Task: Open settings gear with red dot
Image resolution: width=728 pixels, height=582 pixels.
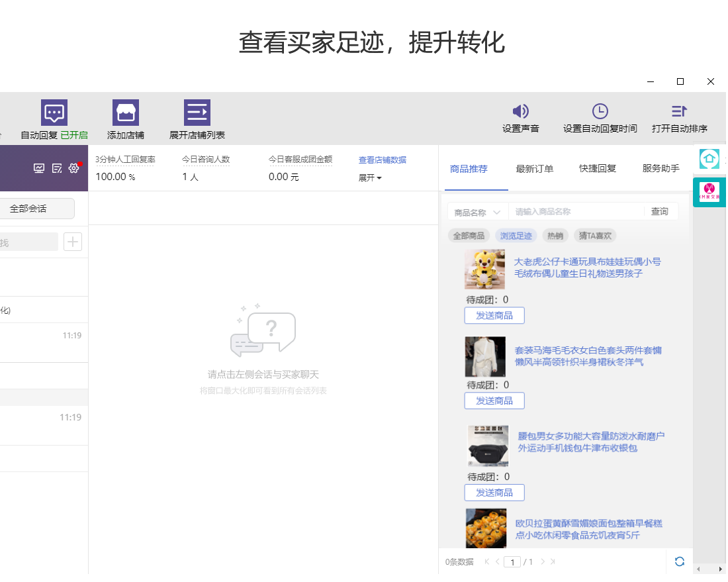Action: tap(74, 168)
